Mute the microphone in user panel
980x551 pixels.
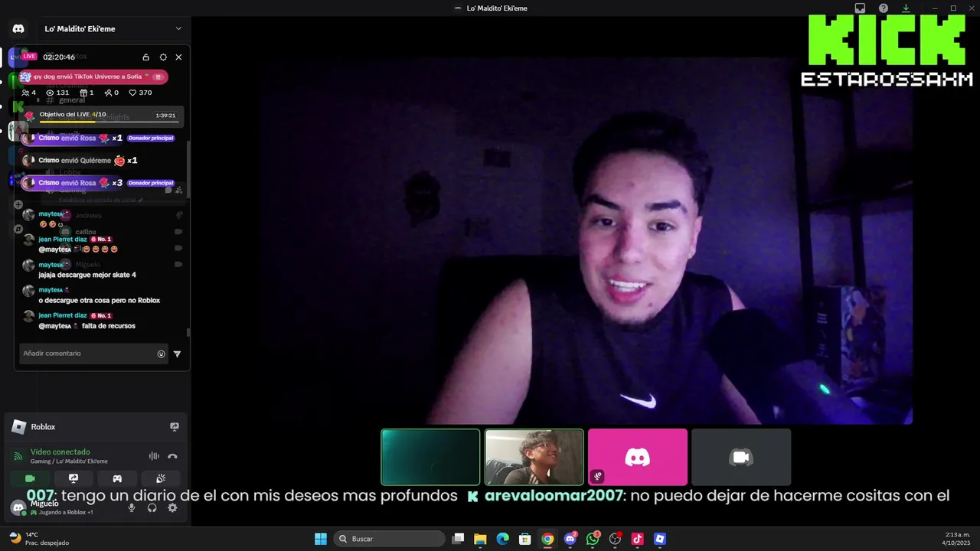click(132, 507)
